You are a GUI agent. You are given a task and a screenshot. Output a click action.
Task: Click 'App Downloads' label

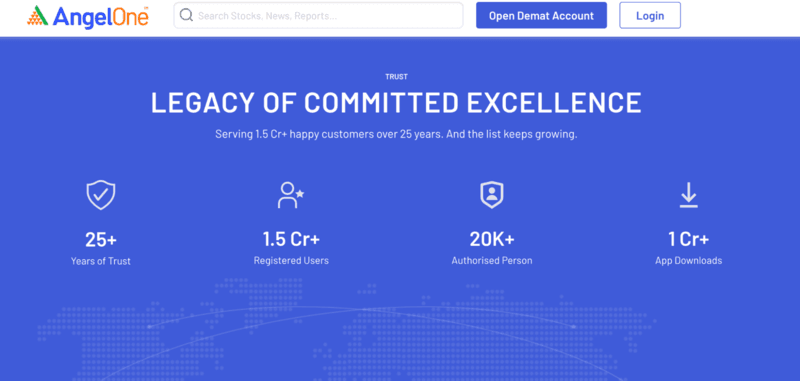689,261
